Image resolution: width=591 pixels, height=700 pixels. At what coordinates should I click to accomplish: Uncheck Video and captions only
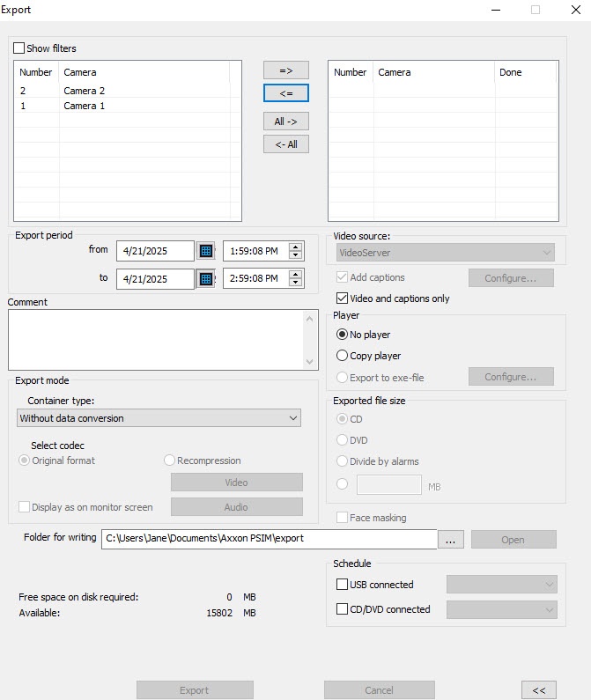click(343, 298)
